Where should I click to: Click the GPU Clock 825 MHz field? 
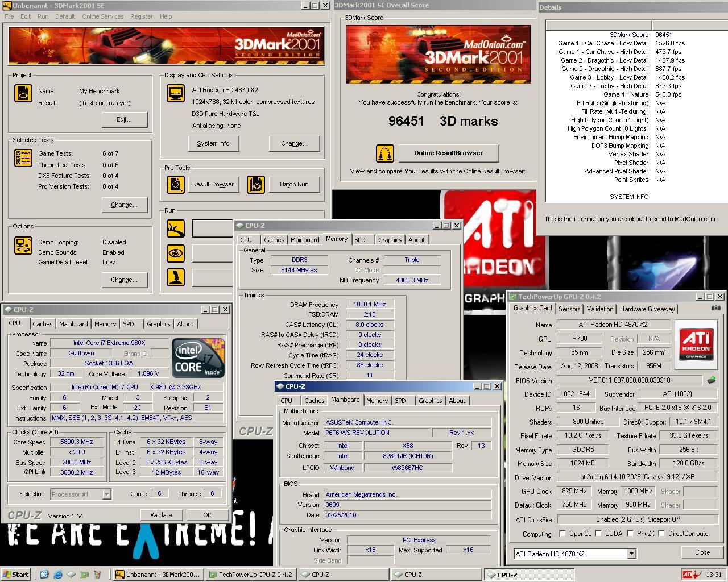tap(574, 491)
